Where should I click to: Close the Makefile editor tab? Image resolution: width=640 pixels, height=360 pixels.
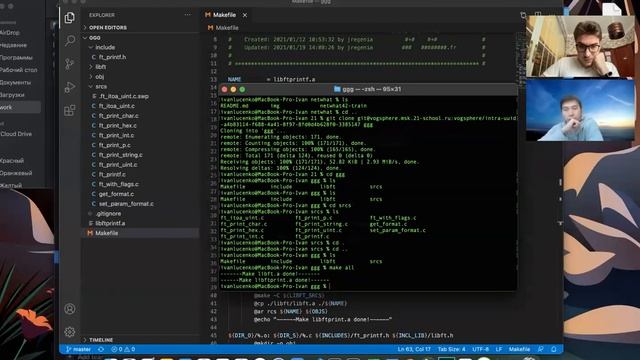244,15
